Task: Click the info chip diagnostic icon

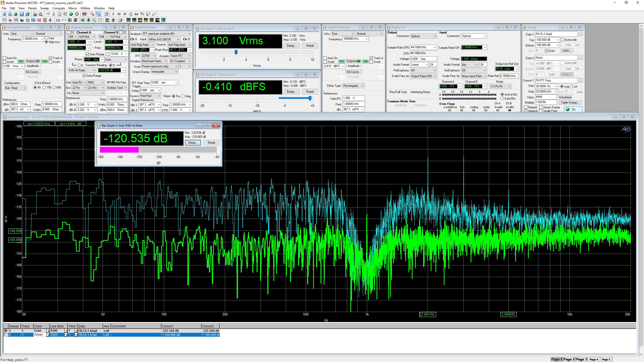Action: tap(45, 20)
